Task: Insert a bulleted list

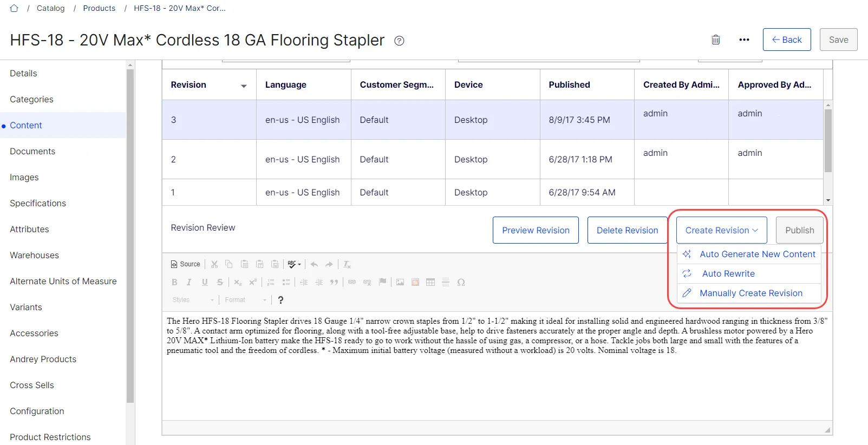Action: 286,282
